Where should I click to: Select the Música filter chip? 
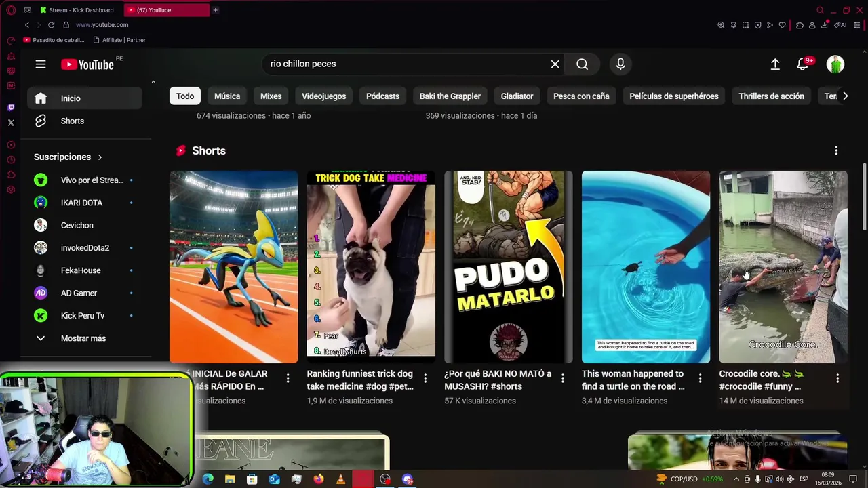pos(227,96)
